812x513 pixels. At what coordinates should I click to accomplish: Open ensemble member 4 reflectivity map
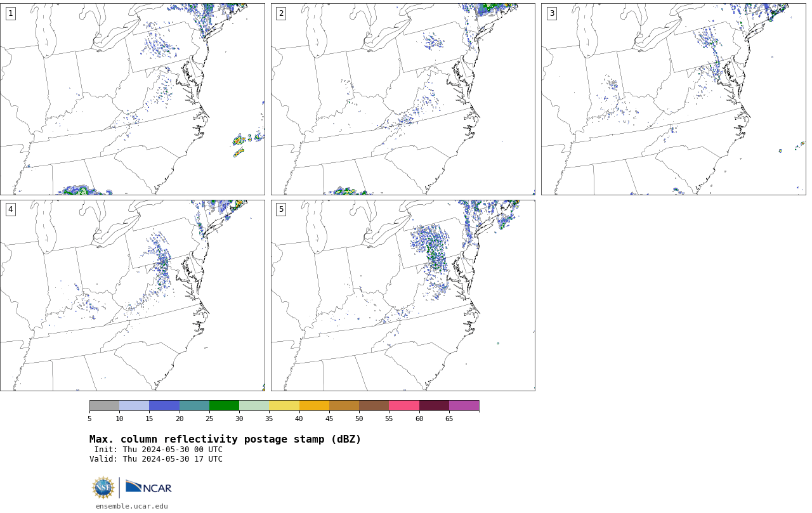[133, 295]
